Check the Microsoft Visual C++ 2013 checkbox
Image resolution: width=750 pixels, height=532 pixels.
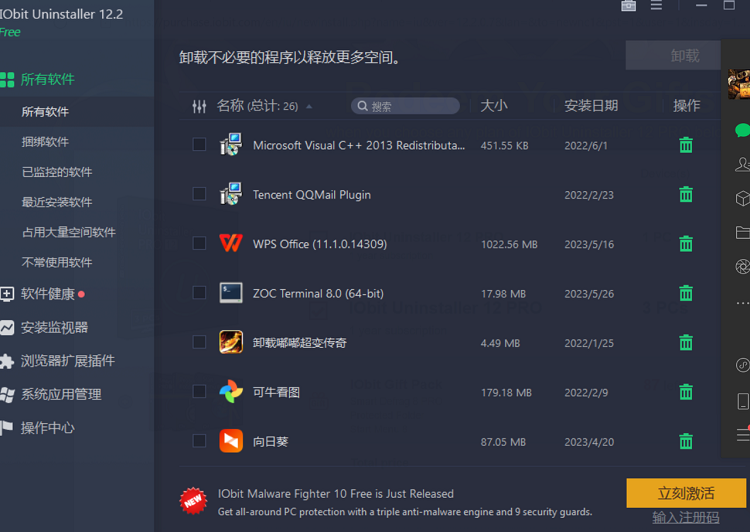[199, 144]
